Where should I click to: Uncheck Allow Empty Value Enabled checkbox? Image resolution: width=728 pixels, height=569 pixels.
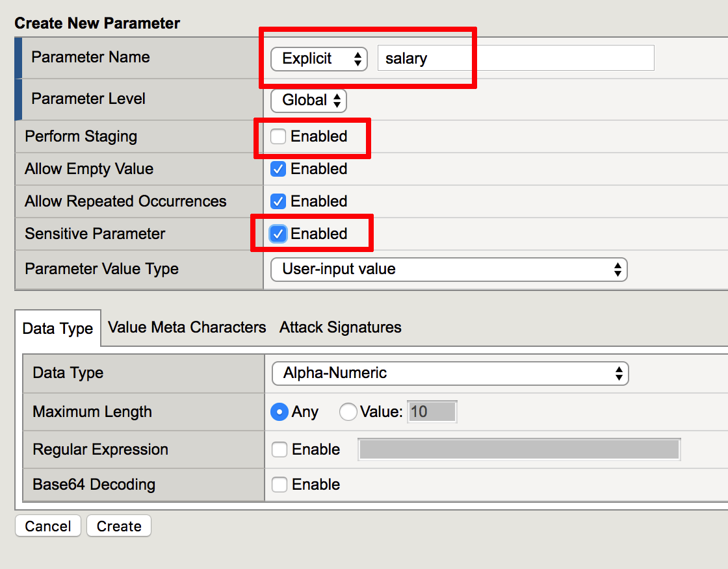click(278, 169)
